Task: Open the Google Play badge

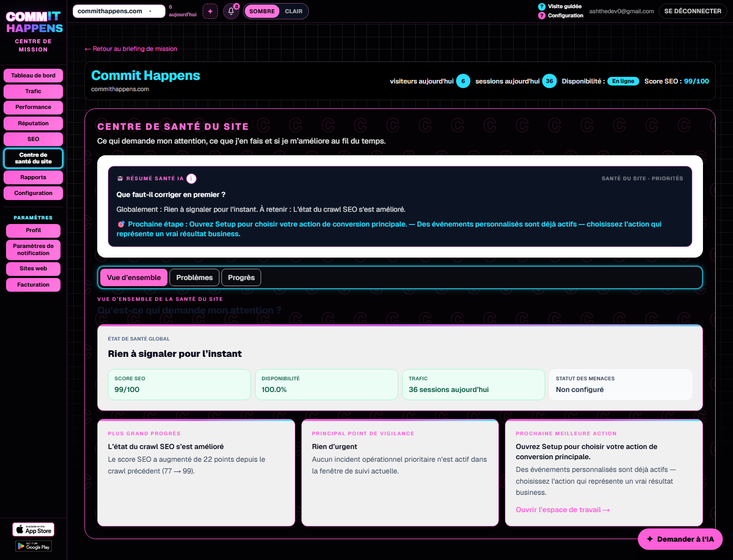Action: [x=34, y=546]
